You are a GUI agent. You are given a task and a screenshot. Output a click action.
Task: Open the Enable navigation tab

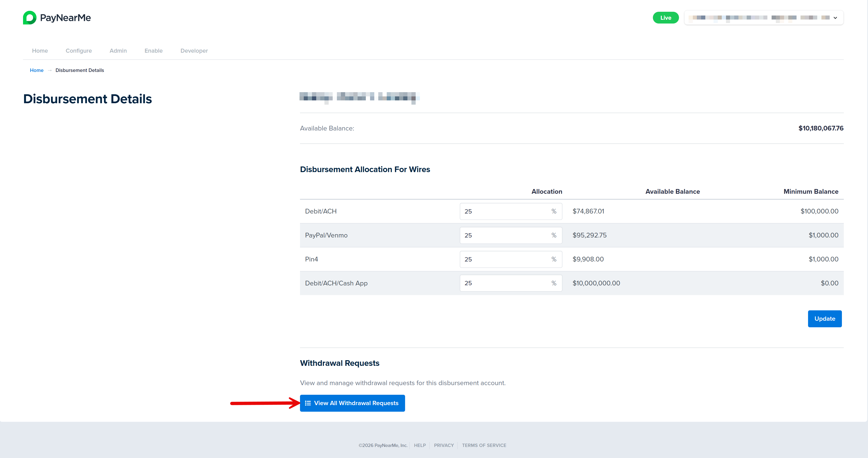pos(153,51)
